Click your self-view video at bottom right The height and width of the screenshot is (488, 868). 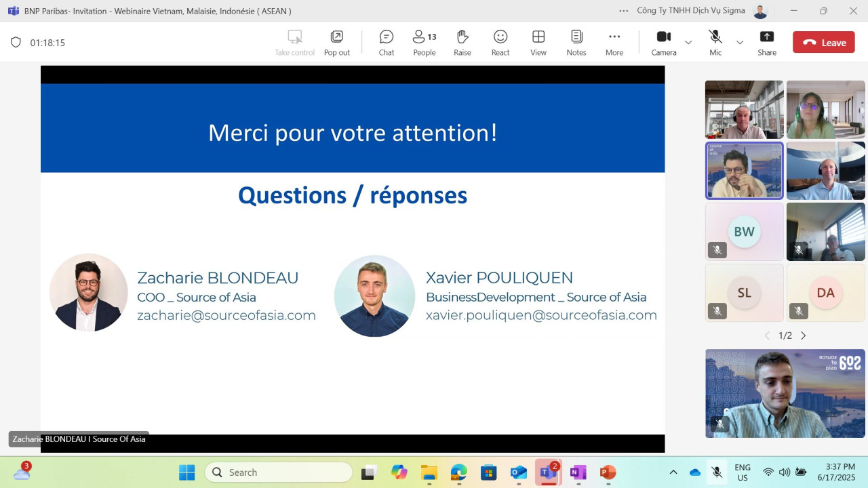point(785,393)
